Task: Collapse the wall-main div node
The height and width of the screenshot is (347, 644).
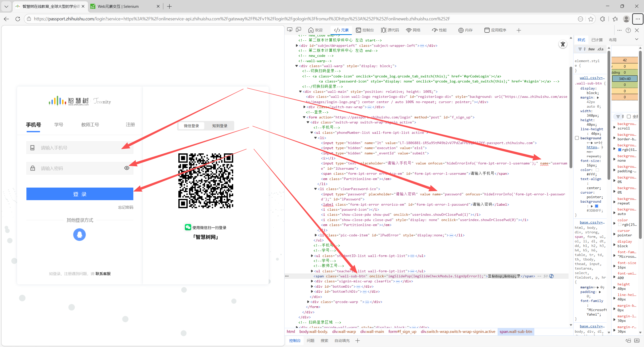Action: click(300, 92)
